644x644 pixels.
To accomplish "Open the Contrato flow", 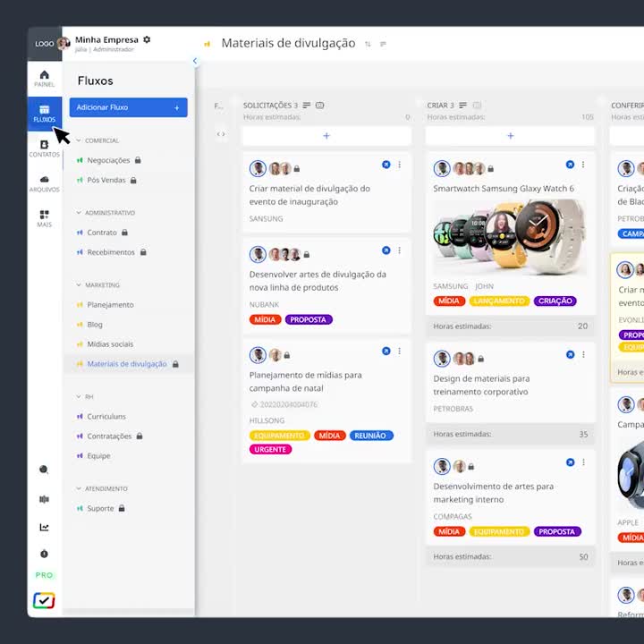I will click(x=102, y=233).
